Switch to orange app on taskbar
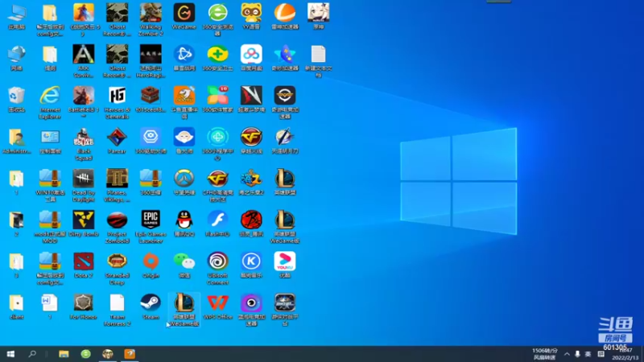This screenshot has width=644, height=362. [x=130, y=354]
